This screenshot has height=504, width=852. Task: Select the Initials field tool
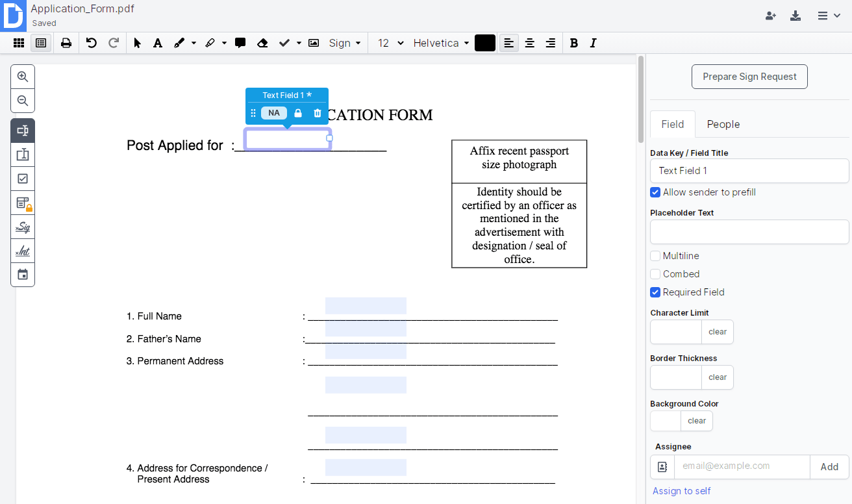pyautogui.click(x=23, y=251)
